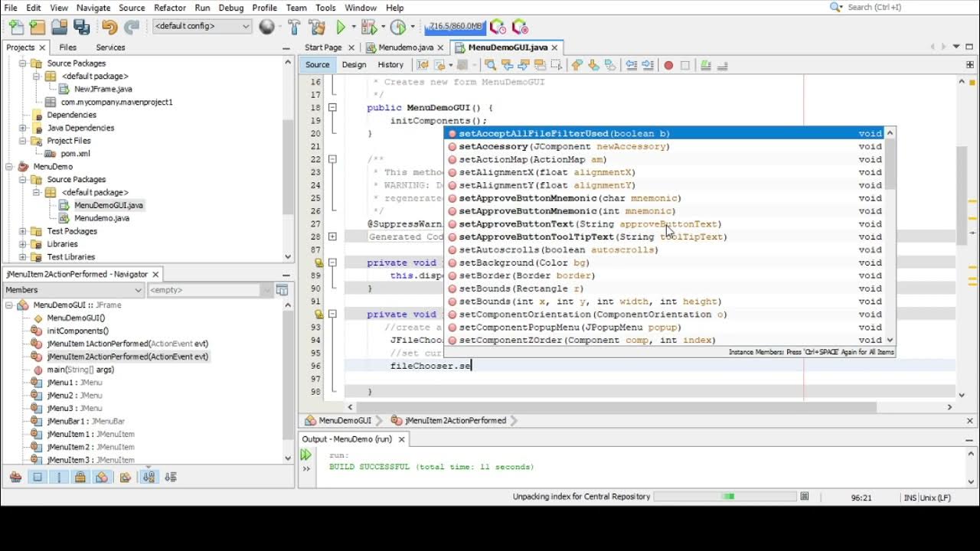Toggle Show Non-Public Members lock icon

coord(80,477)
